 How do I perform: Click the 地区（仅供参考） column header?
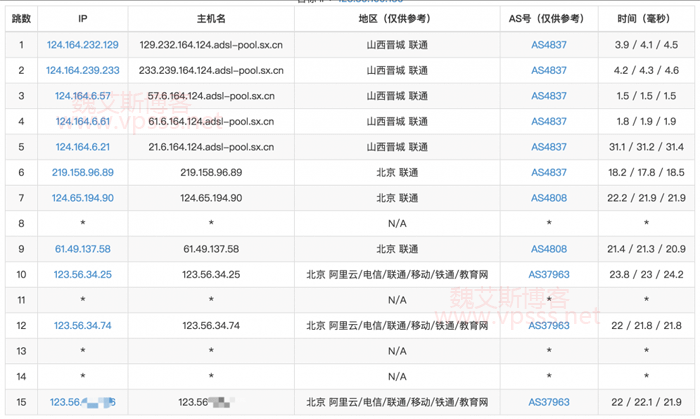tap(396, 19)
